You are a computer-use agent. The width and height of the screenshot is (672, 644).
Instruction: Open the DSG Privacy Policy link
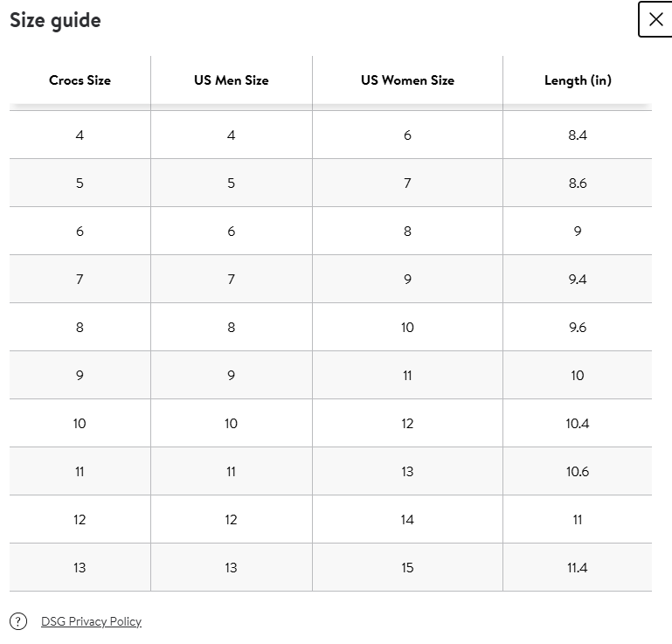(91, 621)
